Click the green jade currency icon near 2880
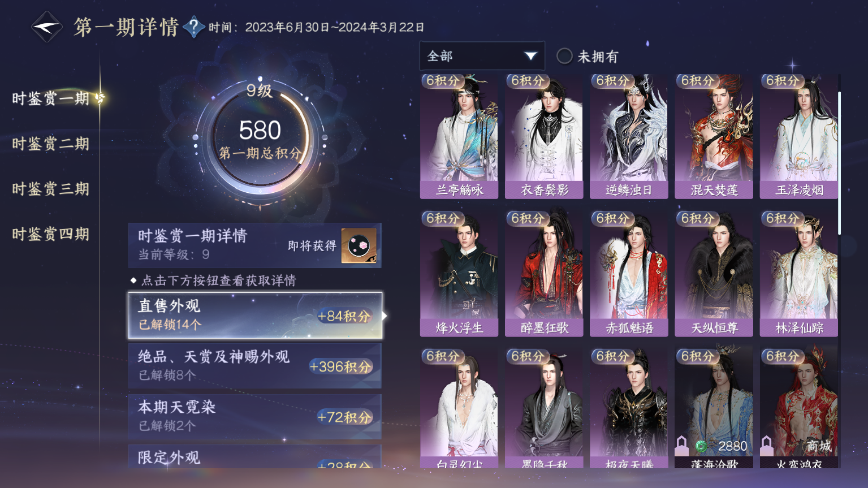The width and height of the screenshot is (868, 488). click(x=701, y=447)
